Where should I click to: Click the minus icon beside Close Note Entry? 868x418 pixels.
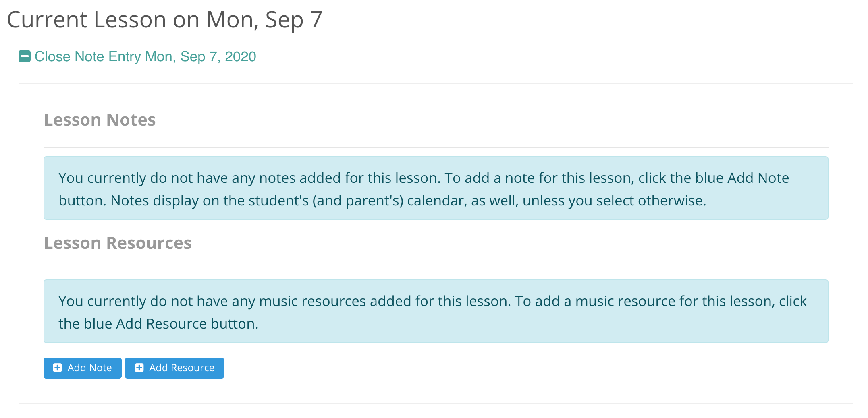pos(25,56)
